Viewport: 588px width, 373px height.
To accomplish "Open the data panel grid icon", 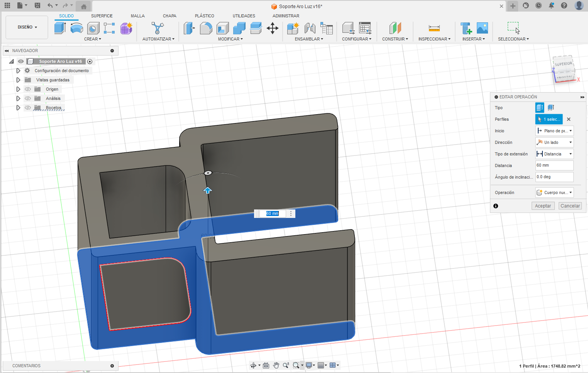I will [x=7, y=5].
